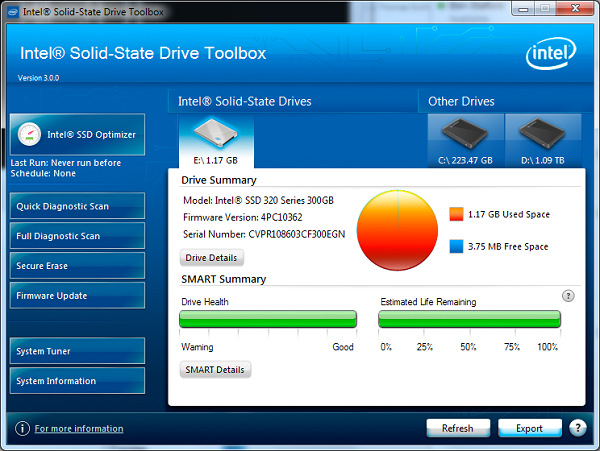600x451 pixels.
Task: Click the SSD Optimizer gauge icon
Action: (29, 134)
